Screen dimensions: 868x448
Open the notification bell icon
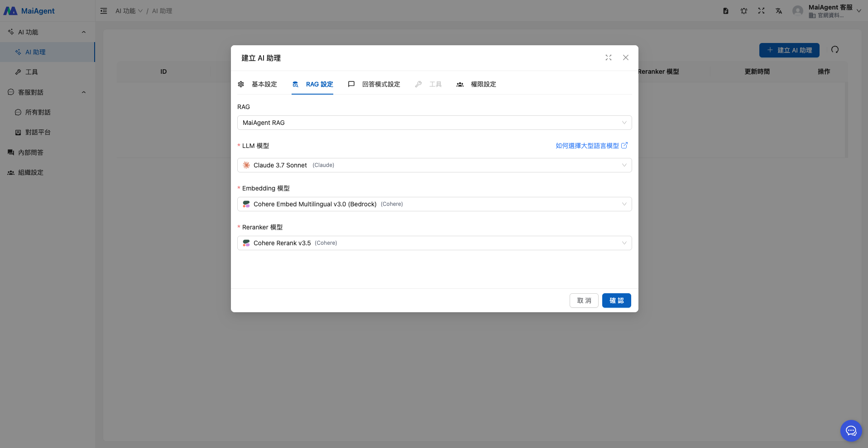click(743, 11)
